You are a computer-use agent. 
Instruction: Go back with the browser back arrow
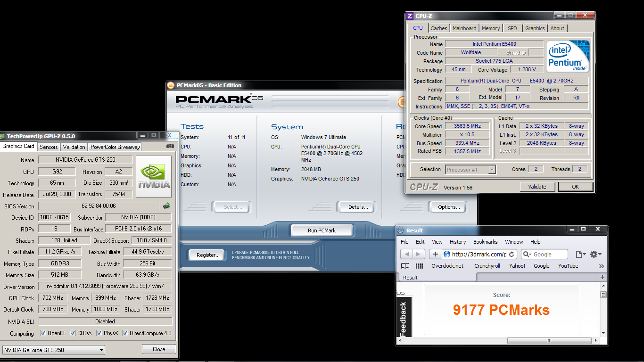[406, 254]
